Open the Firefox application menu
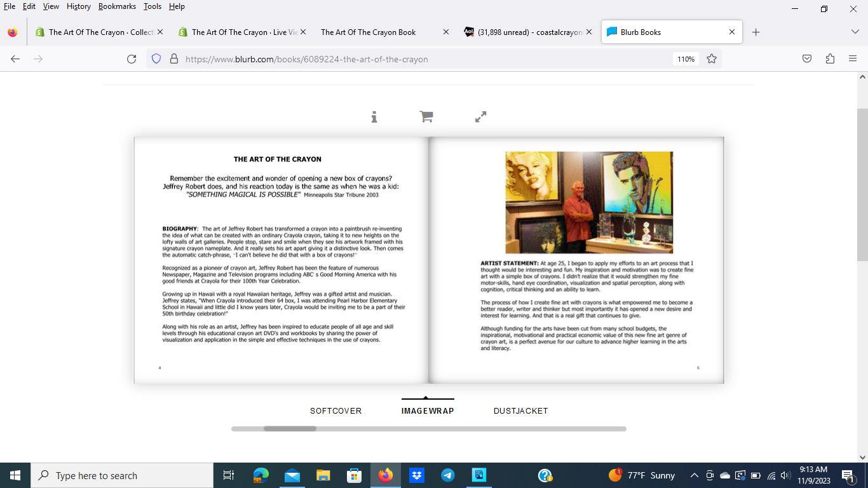The width and height of the screenshot is (868, 488). point(853,59)
